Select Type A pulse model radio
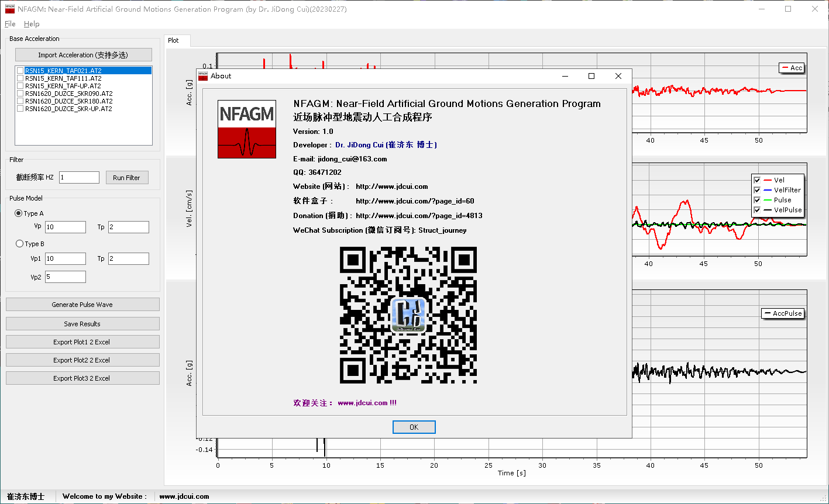829x504 pixels. point(19,213)
